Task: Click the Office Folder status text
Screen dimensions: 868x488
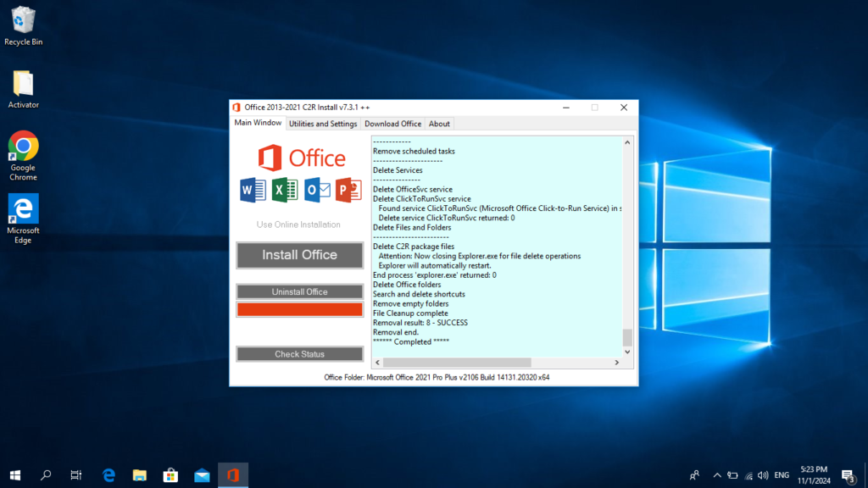Action: [437, 377]
